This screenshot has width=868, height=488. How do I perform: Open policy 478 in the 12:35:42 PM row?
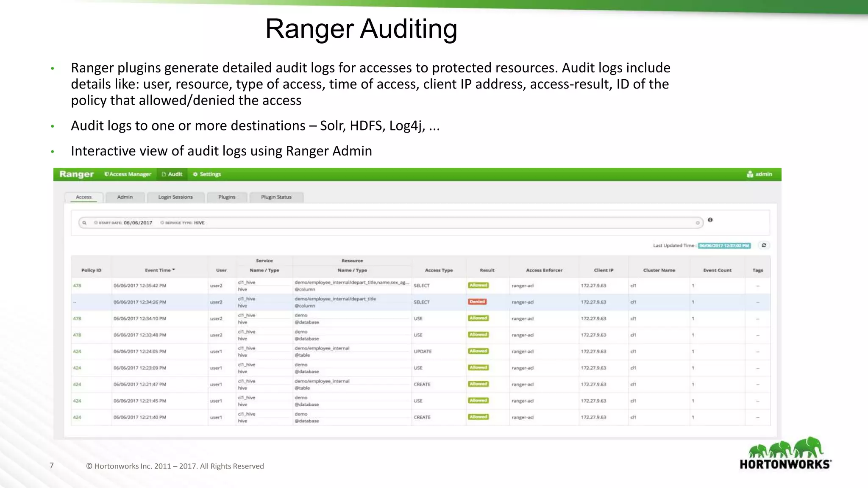(77, 286)
